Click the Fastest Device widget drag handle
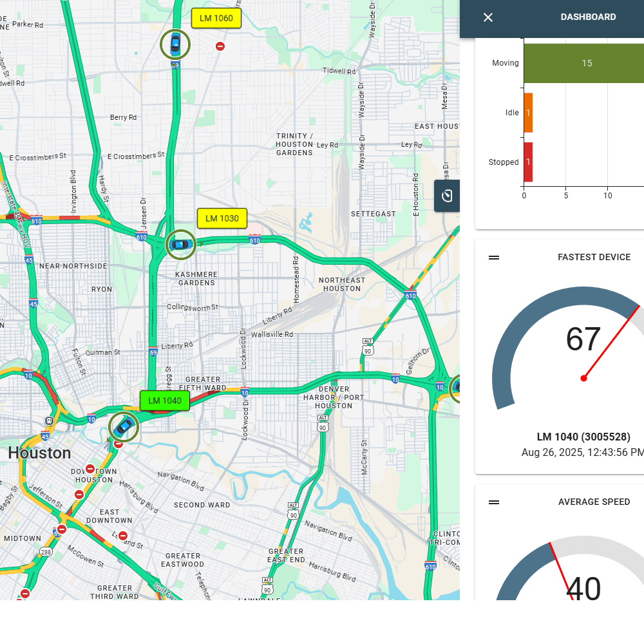 [x=493, y=257]
